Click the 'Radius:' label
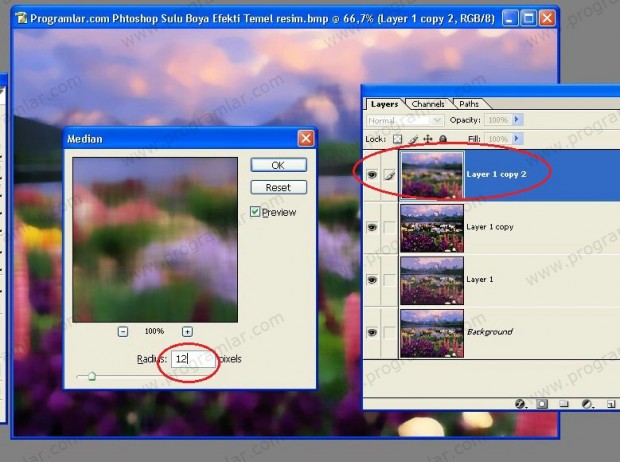Viewport: 620px width, 462px height. click(152, 359)
